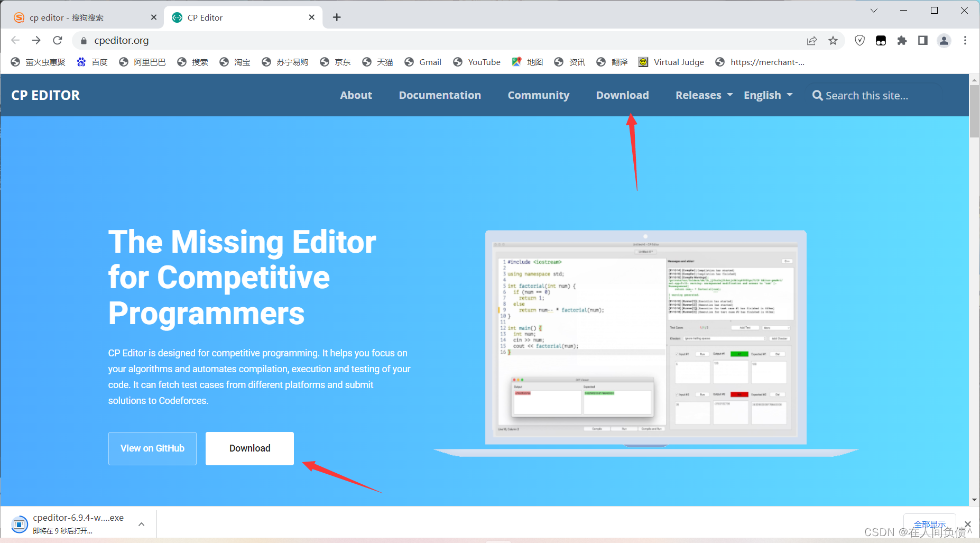
Task: Open the black mask extension icon
Action: (881, 41)
